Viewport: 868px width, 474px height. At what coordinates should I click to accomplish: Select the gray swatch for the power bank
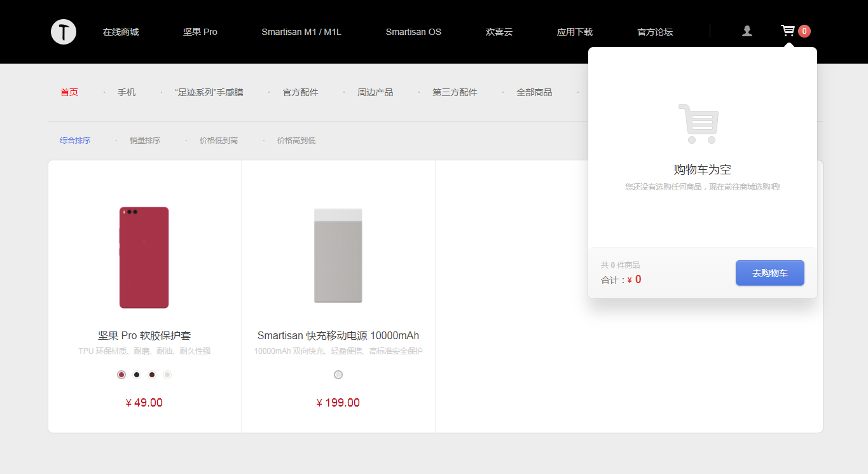point(338,375)
